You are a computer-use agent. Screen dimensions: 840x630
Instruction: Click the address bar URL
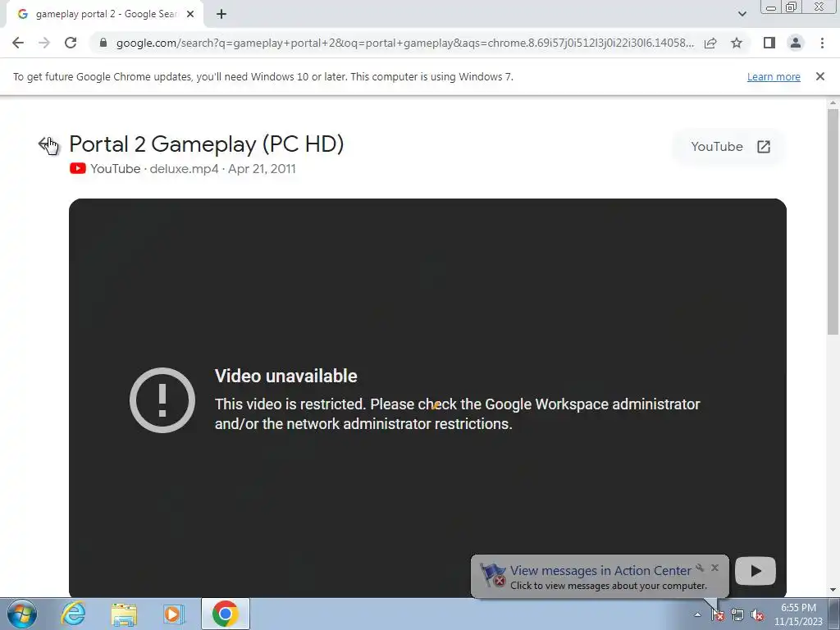pyautogui.click(x=405, y=43)
